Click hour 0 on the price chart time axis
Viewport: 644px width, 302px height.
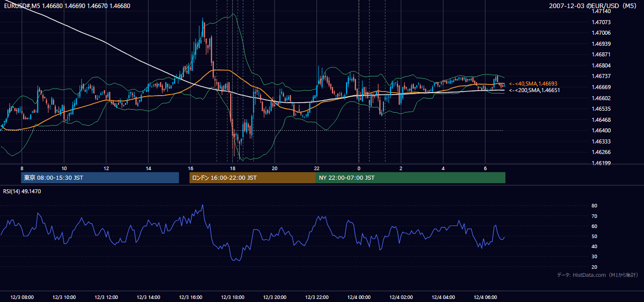tap(359, 168)
